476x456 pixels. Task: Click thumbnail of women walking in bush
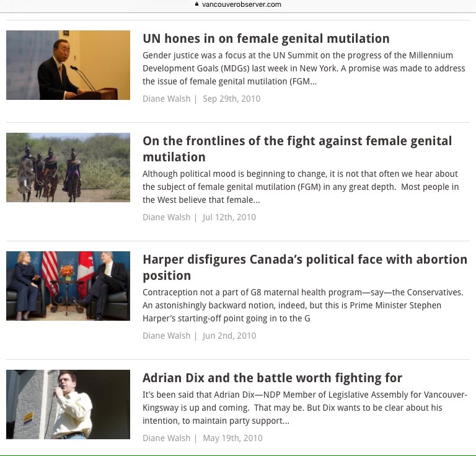68,168
